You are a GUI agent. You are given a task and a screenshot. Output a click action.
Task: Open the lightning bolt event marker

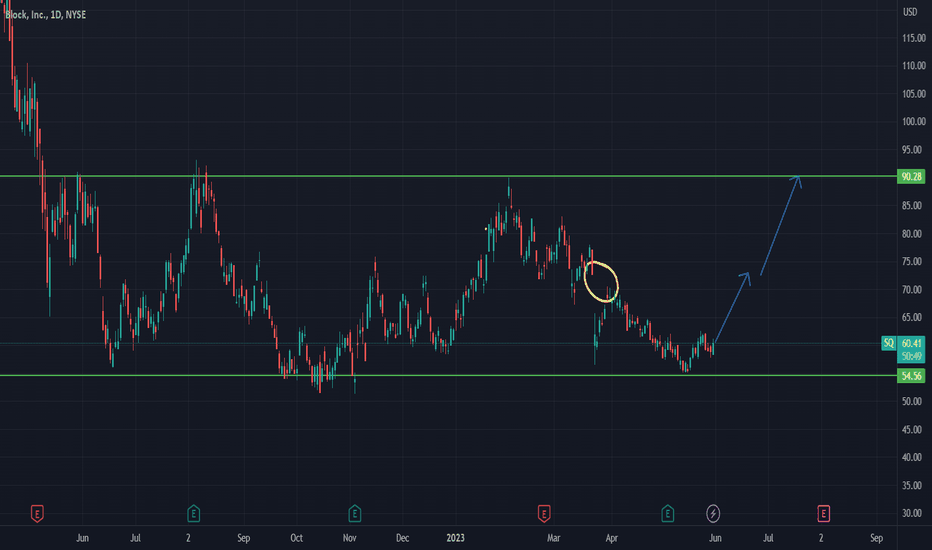click(713, 513)
